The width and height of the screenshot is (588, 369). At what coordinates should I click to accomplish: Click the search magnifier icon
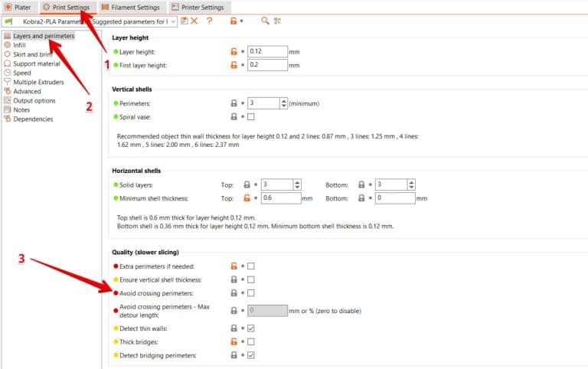[x=265, y=21]
